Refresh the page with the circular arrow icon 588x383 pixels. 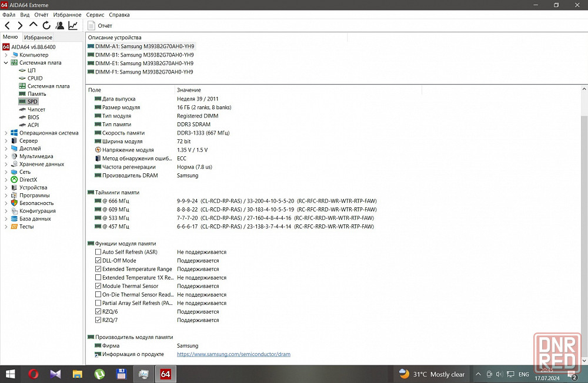click(x=46, y=25)
